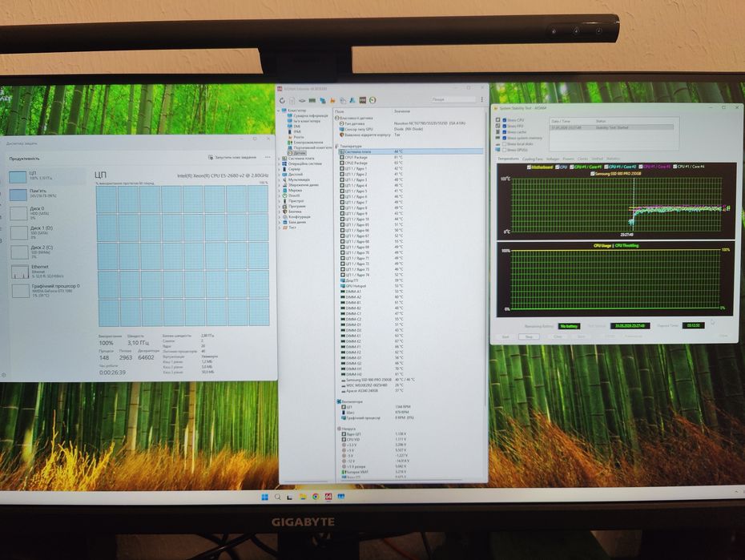Viewport: 745px width, 560px height.
Task: Click the Task Manager settings gear
Action: (x=4, y=375)
